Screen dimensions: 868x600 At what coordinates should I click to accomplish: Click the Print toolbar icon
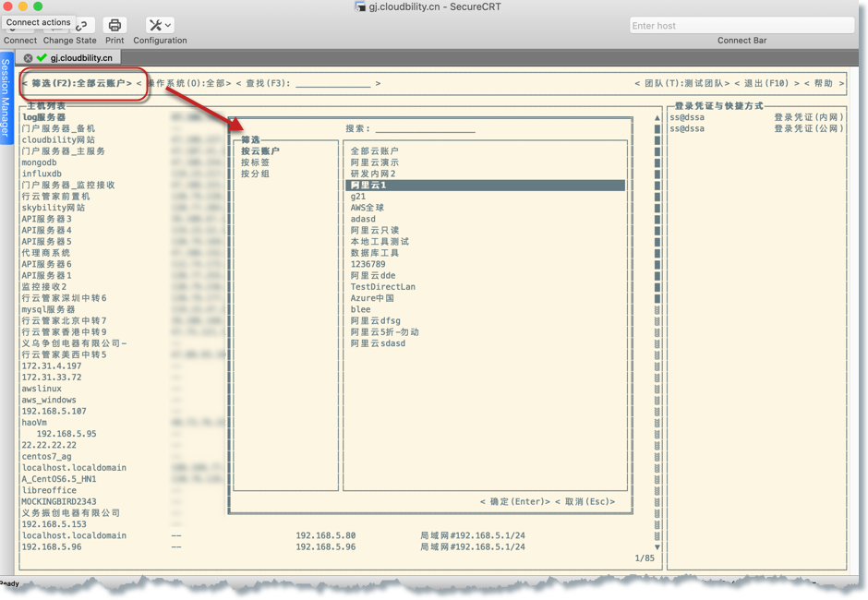115,26
